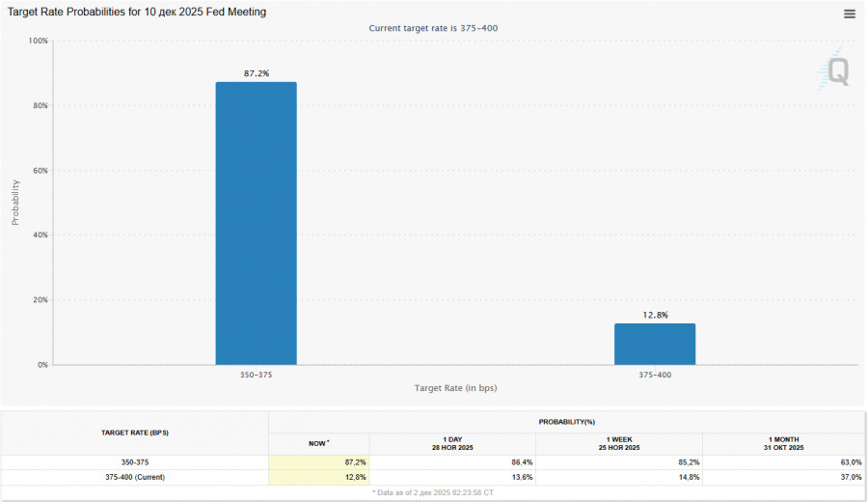This screenshot has height=502, width=868.
Task: Click the 87.2% label above the bar
Action: click(256, 73)
